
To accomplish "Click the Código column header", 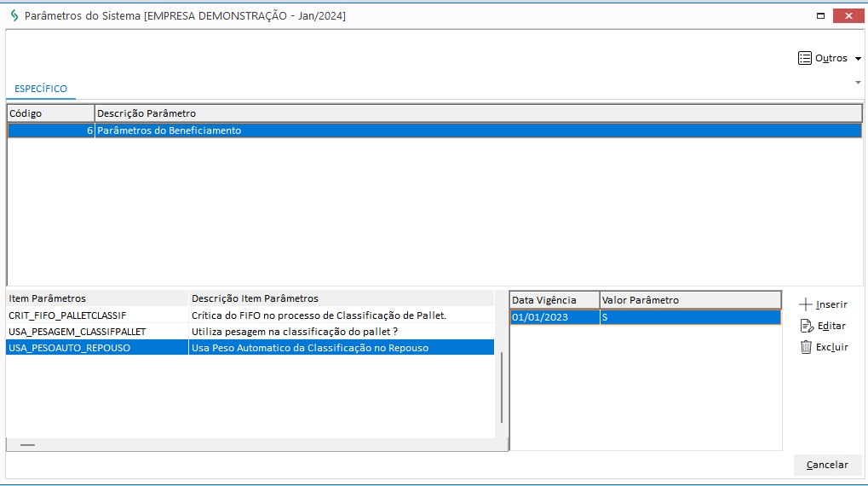I will [51, 113].
